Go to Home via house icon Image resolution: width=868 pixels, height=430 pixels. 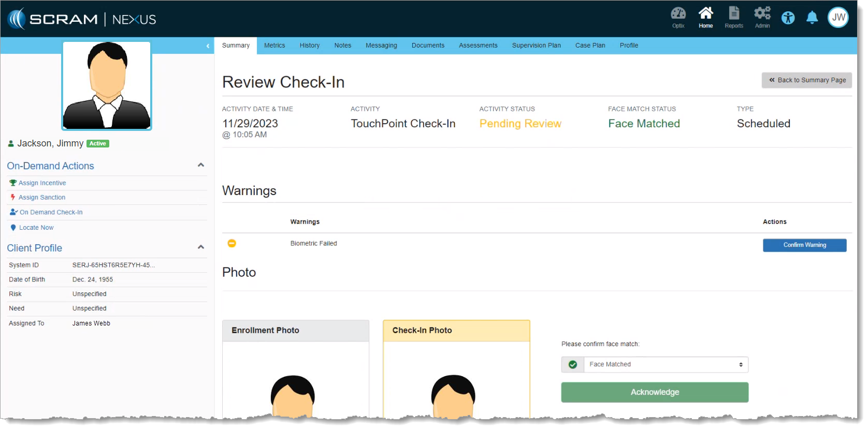point(705,17)
